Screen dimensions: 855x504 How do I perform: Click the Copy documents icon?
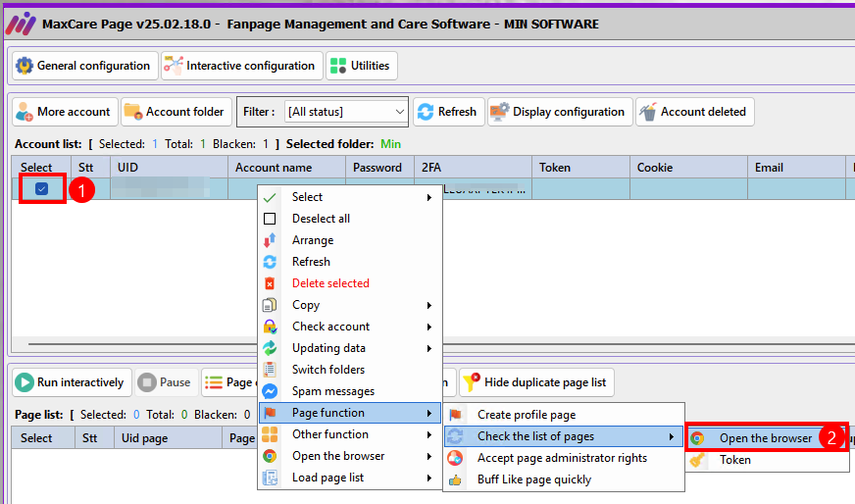coord(270,305)
